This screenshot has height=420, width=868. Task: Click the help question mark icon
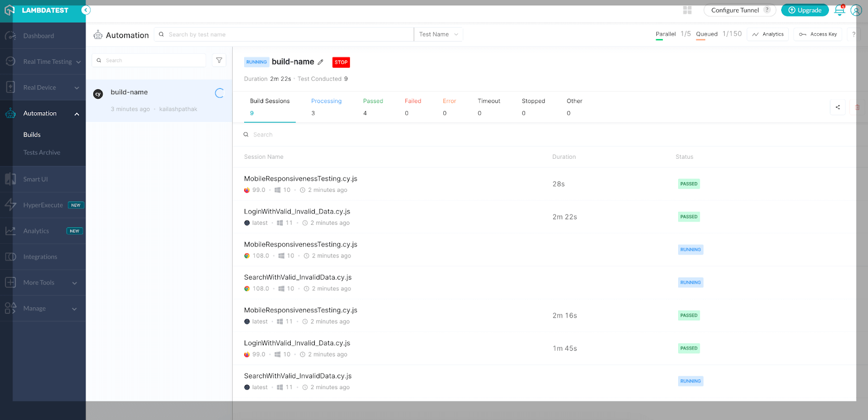click(x=853, y=34)
